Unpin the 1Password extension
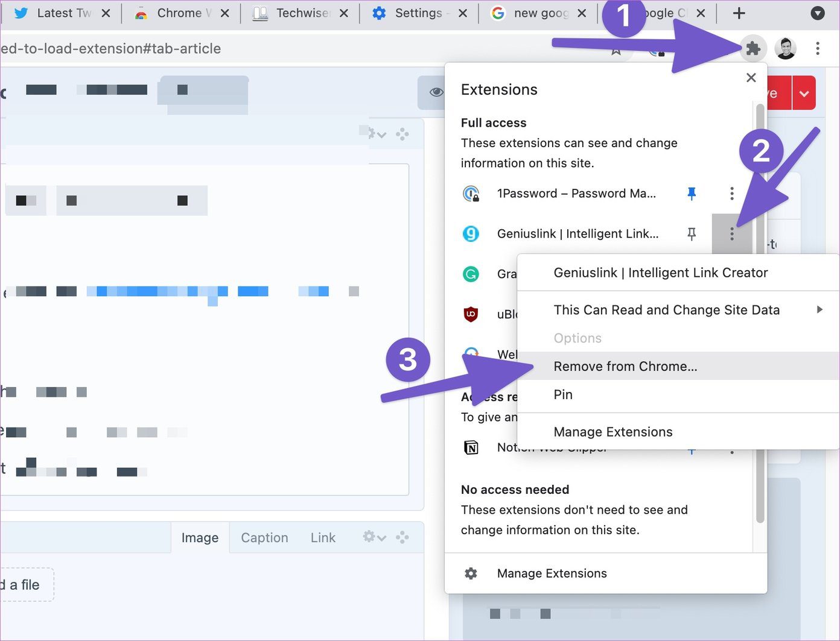The width and height of the screenshot is (840, 641). [692, 194]
